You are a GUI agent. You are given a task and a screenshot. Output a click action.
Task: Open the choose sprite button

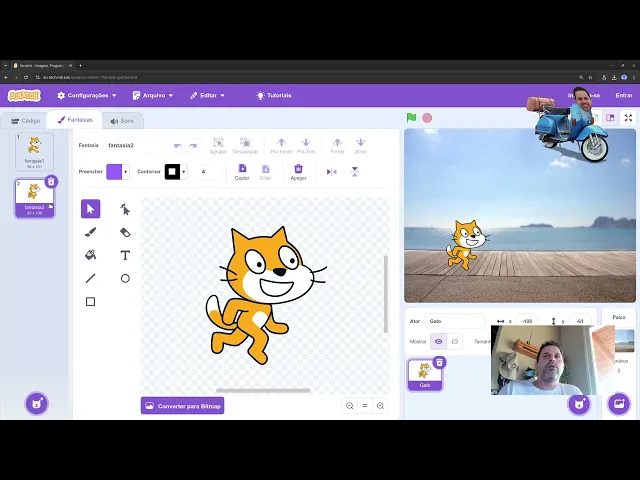(x=579, y=404)
